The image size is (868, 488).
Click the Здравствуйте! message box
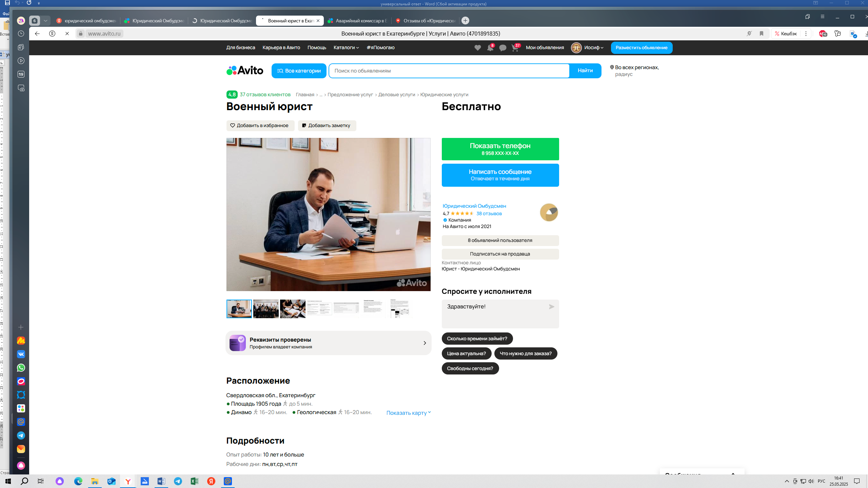click(x=500, y=314)
